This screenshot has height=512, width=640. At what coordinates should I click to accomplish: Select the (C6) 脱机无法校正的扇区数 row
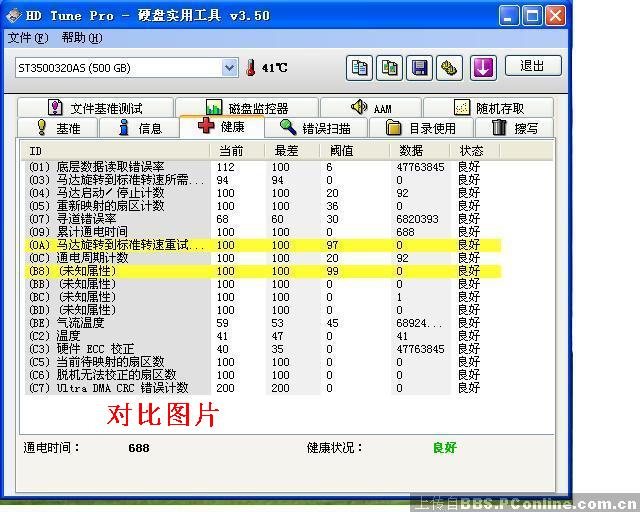pos(262,375)
